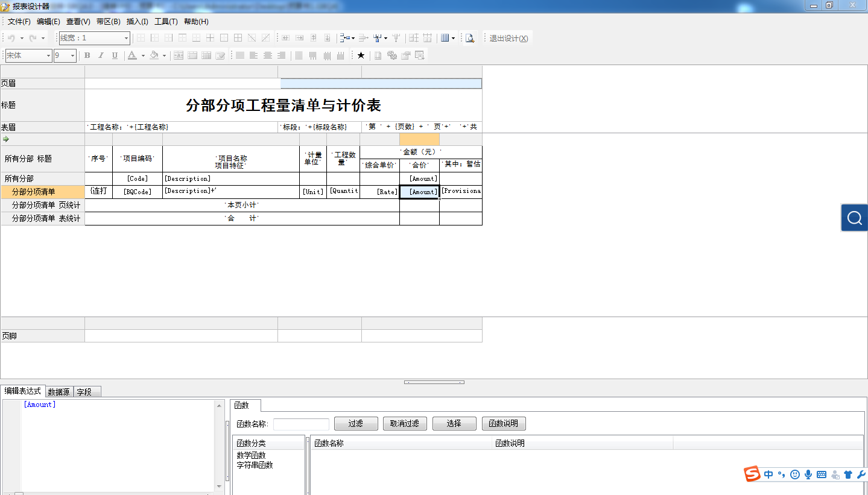Viewport: 868px width, 495px height.
Task: Open the undo history dropdown arrow
Action: (22, 38)
